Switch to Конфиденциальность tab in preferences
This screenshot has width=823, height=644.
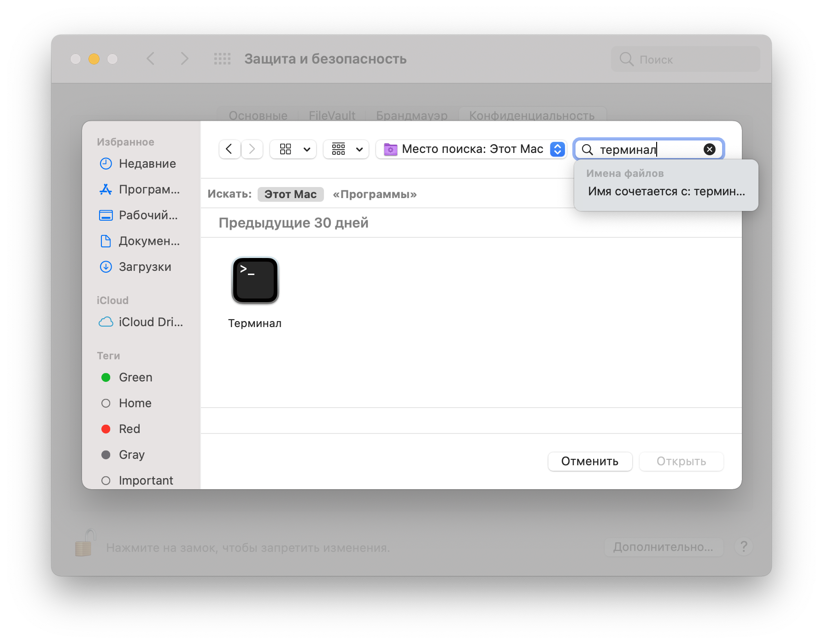point(532,115)
